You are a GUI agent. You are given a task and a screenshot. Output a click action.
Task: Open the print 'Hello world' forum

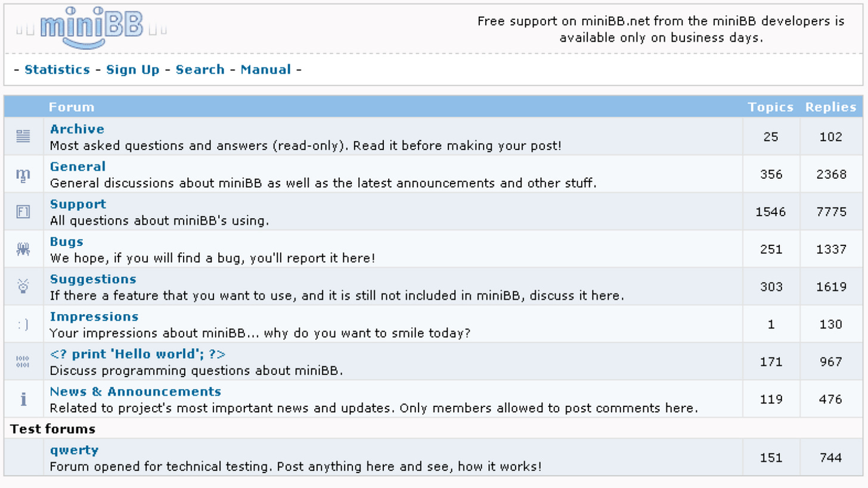[x=138, y=354]
